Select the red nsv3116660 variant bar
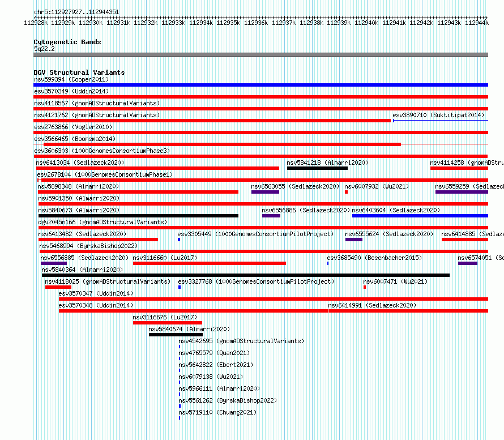Image resolution: width=504 pixels, height=440 pixels. coord(210,263)
